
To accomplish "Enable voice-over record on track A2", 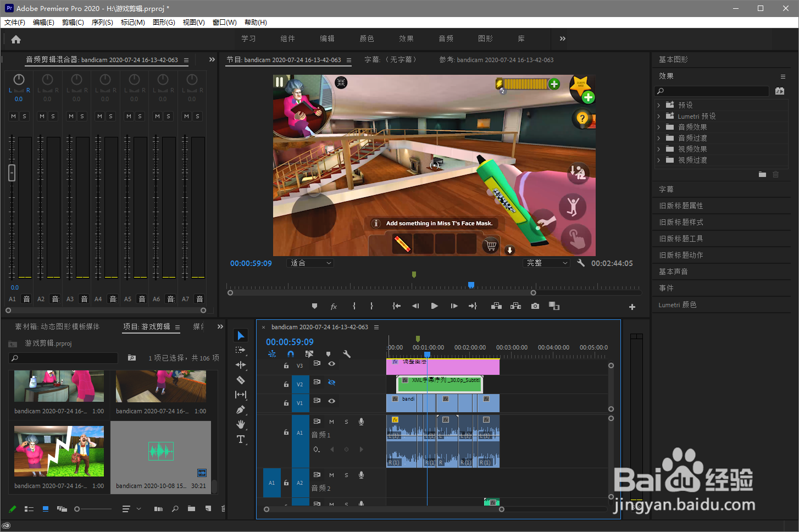I will 361,475.
